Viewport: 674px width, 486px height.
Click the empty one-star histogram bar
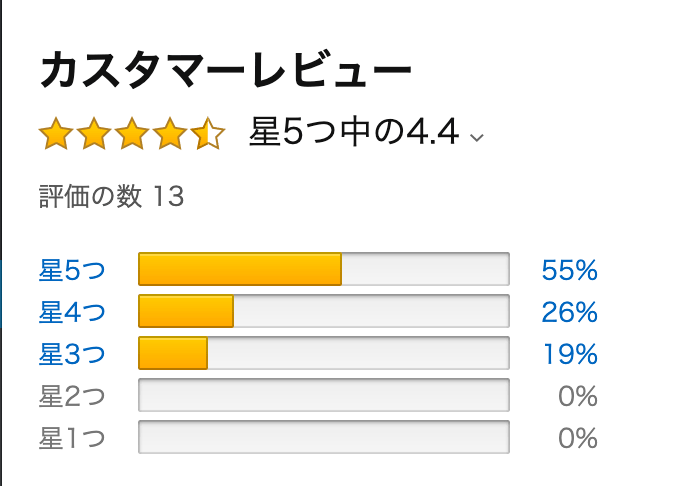tap(324, 437)
